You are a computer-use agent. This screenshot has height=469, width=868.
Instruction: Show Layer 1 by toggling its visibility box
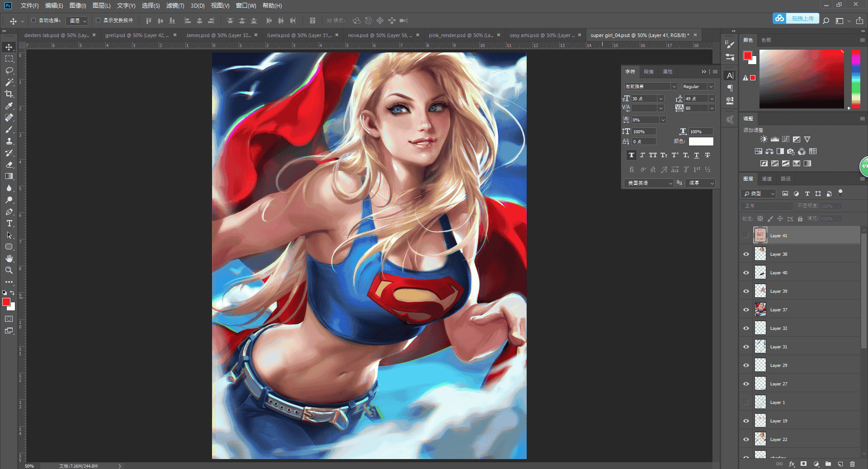click(x=746, y=402)
